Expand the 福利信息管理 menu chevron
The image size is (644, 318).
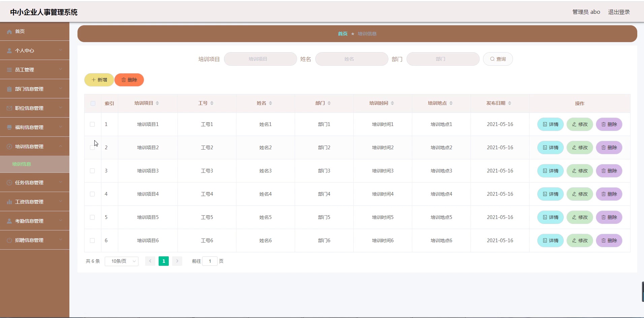point(61,127)
